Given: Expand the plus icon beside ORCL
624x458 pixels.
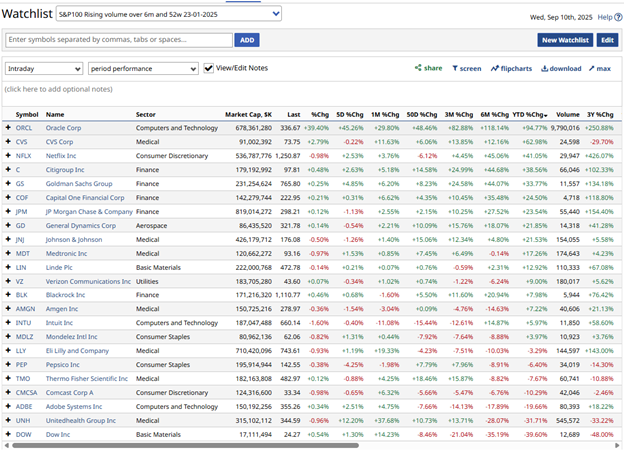Looking at the screenshot, I should tap(8, 128).
